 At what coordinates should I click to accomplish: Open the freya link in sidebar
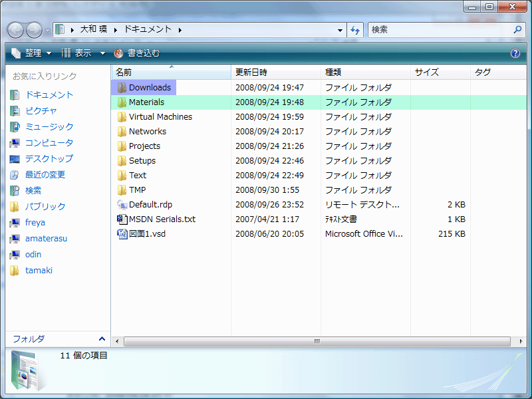pos(35,223)
